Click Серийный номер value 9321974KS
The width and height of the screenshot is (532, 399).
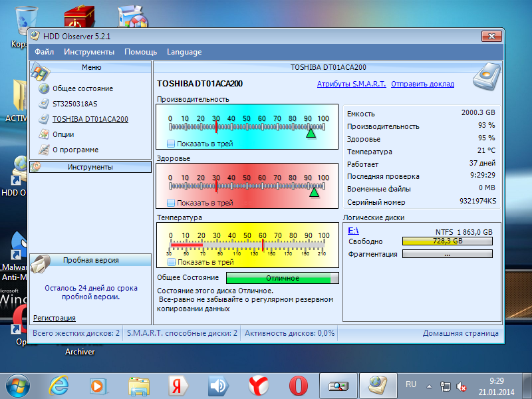(477, 201)
